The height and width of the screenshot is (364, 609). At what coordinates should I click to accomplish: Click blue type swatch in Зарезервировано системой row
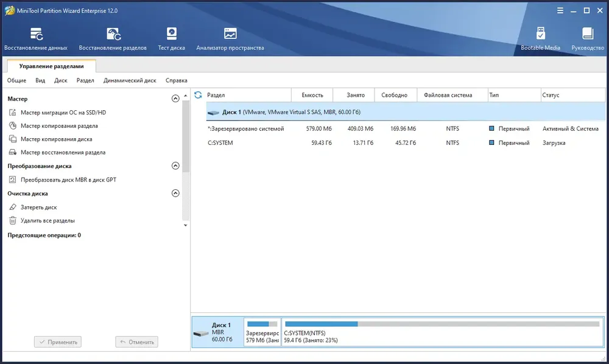pos(491,128)
